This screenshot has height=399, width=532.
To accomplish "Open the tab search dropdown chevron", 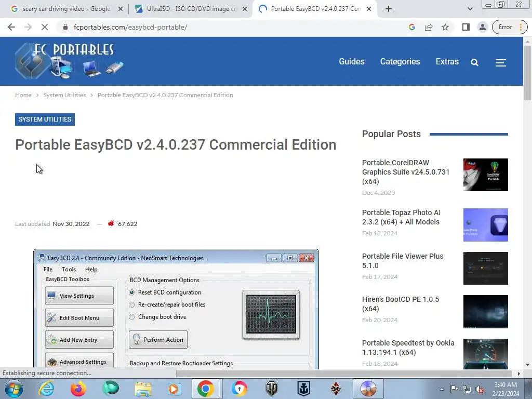I will pos(470,9).
